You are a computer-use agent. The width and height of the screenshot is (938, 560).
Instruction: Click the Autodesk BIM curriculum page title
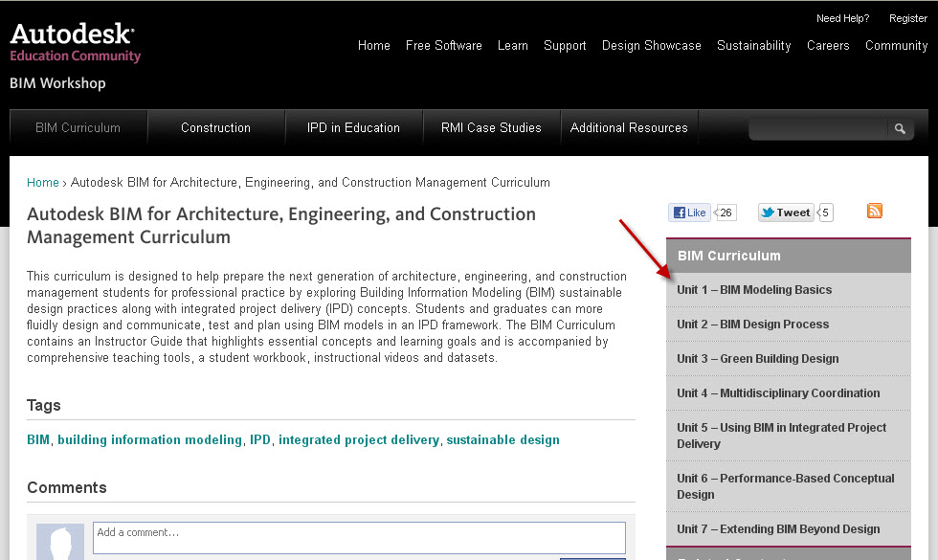pyautogui.click(x=281, y=226)
